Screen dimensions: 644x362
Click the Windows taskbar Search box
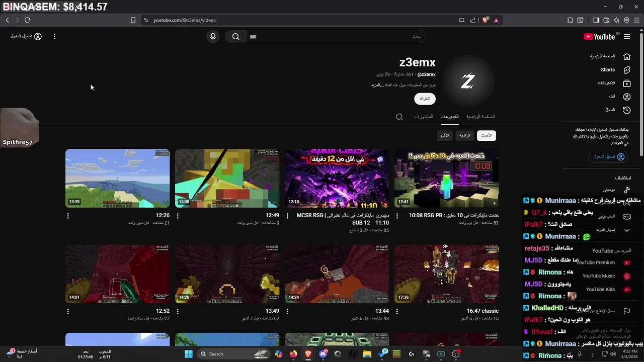[x=233, y=354]
